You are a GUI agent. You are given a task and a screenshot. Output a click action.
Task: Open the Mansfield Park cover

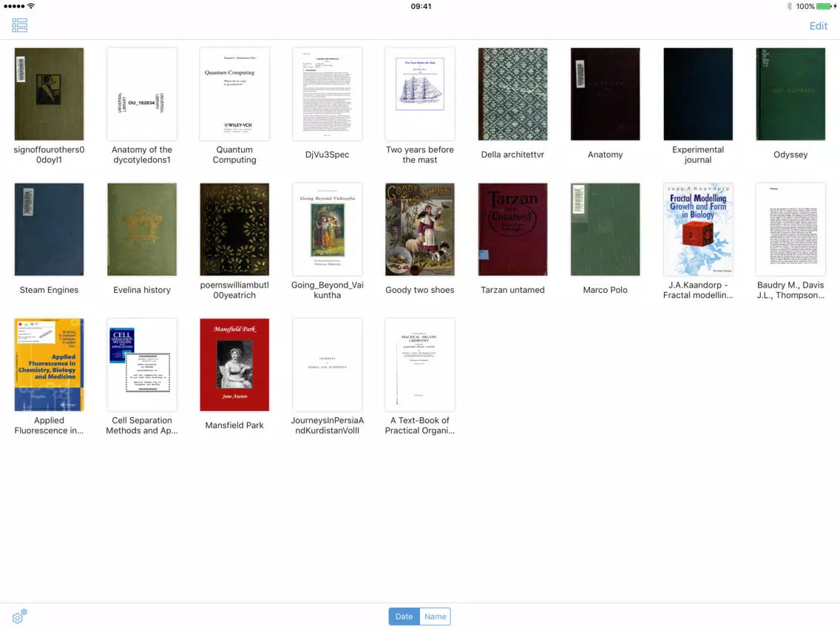234,365
